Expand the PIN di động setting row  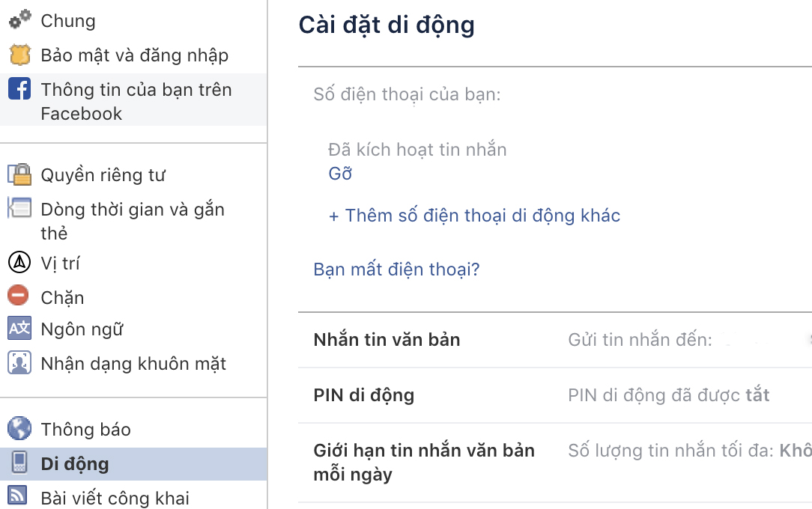click(x=364, y=395)
